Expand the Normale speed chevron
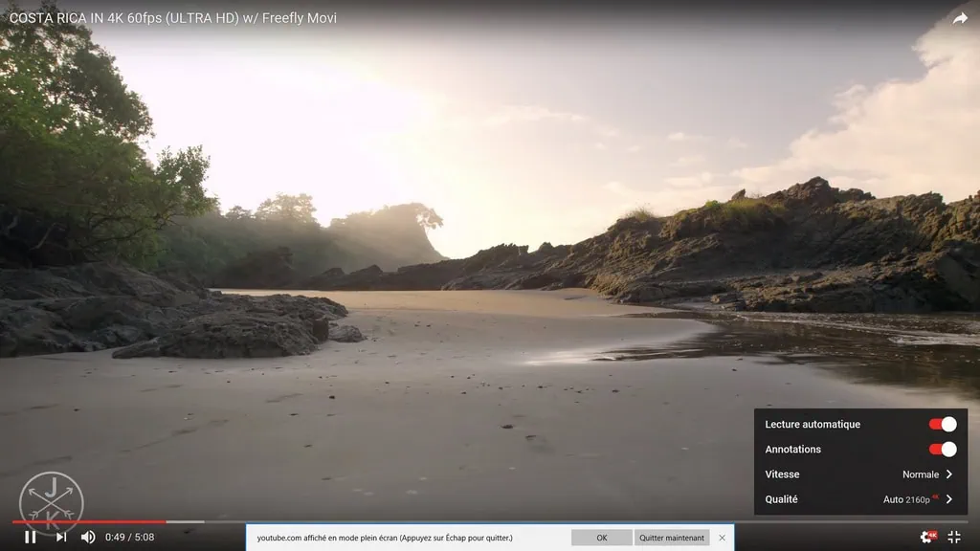 pos(948,474)
